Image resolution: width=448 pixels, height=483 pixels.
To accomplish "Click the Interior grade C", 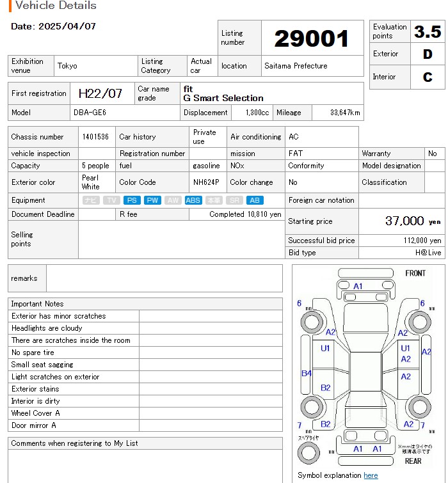I will [x=428, y=77].
